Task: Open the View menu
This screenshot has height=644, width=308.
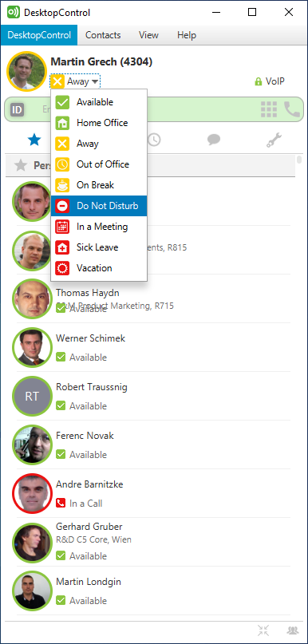Action: tap(148, 35)
